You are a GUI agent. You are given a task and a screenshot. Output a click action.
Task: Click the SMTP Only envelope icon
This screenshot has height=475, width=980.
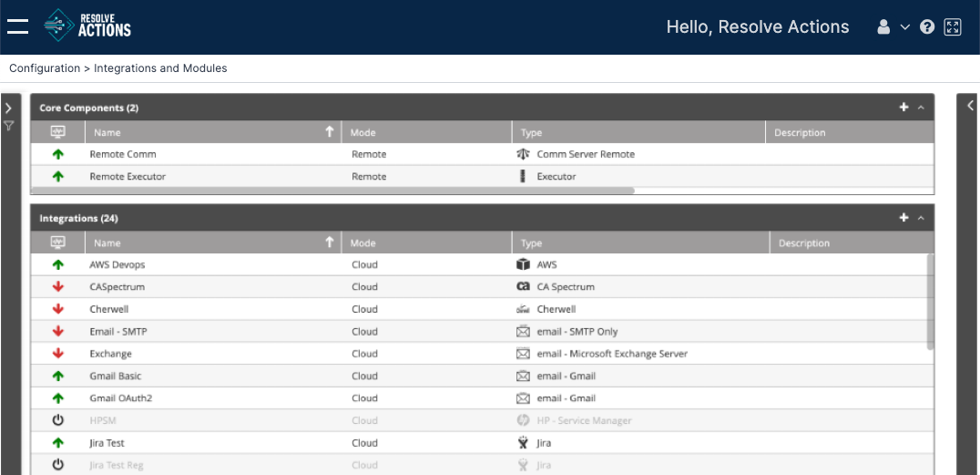click(x=523, y=332)
